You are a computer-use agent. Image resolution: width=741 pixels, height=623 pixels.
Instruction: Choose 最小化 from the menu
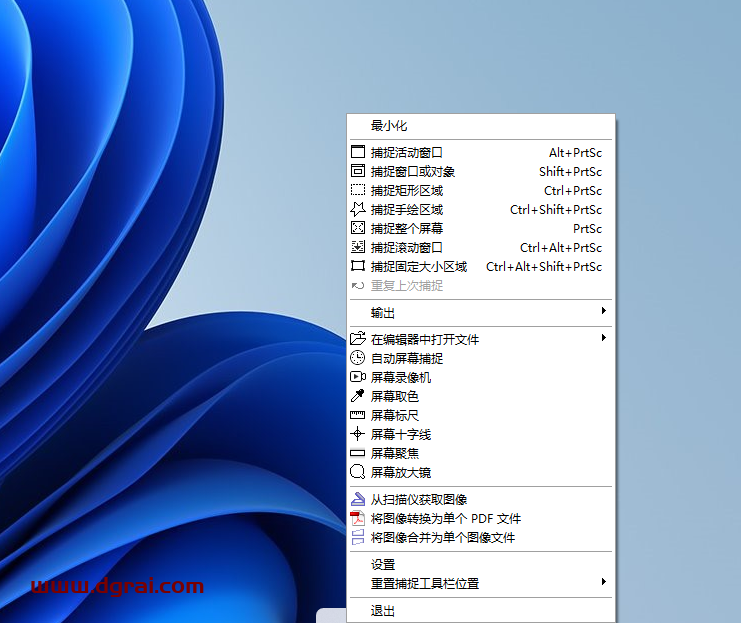pyautogui.click(x=481, y=126)
